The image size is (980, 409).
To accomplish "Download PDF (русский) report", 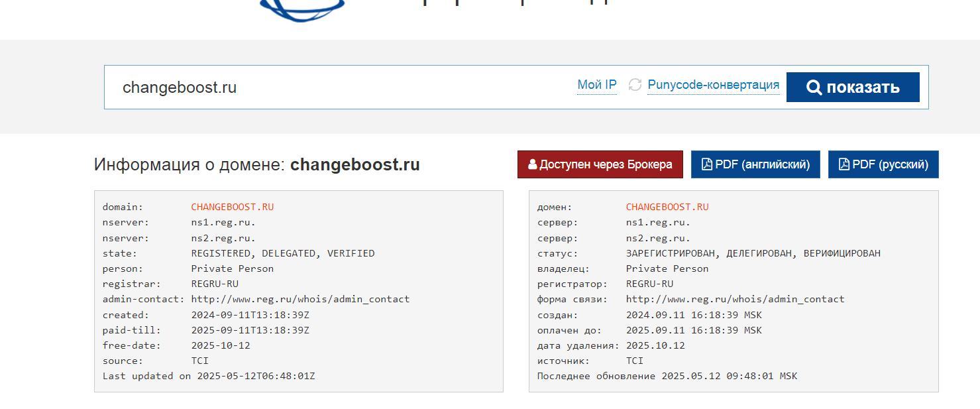I will pyautogui.click(x=883, y=164).
